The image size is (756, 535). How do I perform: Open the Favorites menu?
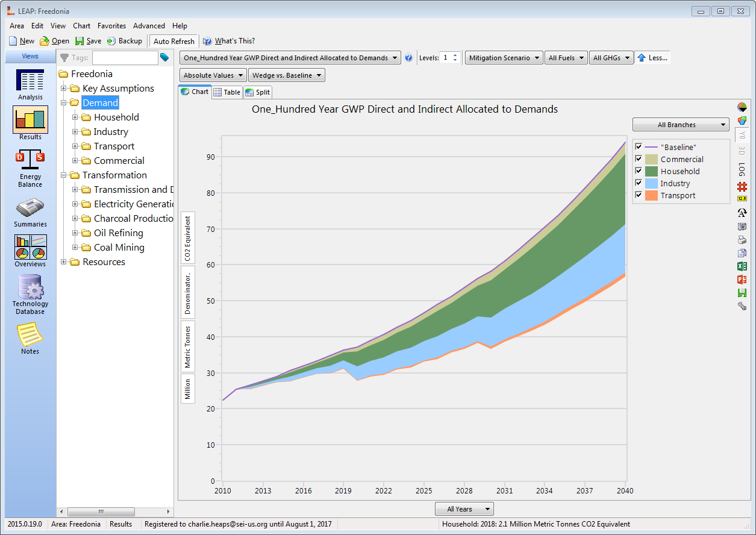click(111, 26)
